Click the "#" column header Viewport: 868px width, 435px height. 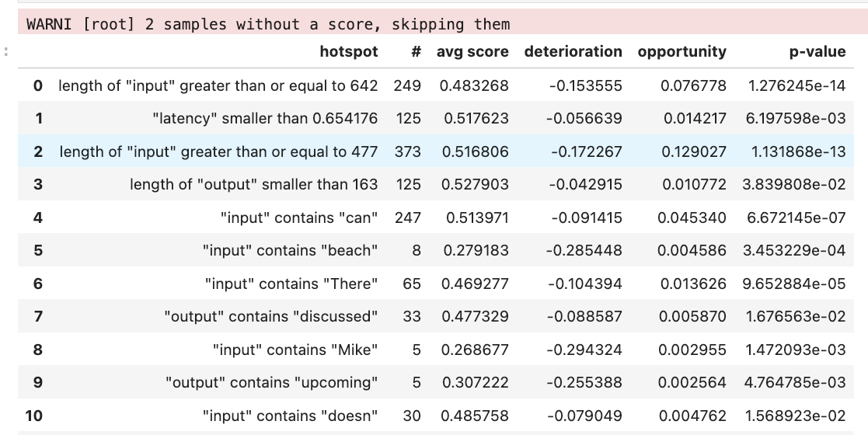(416, 52)
